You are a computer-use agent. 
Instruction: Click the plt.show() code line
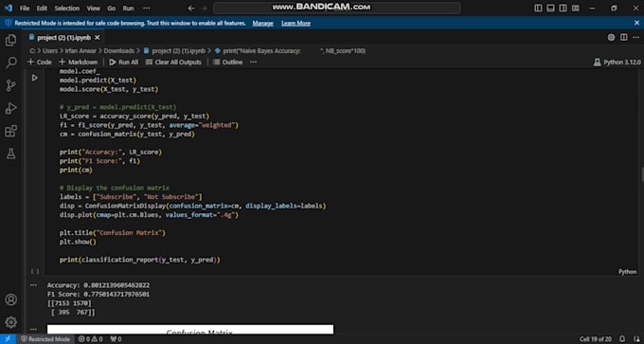coord(78,242)
